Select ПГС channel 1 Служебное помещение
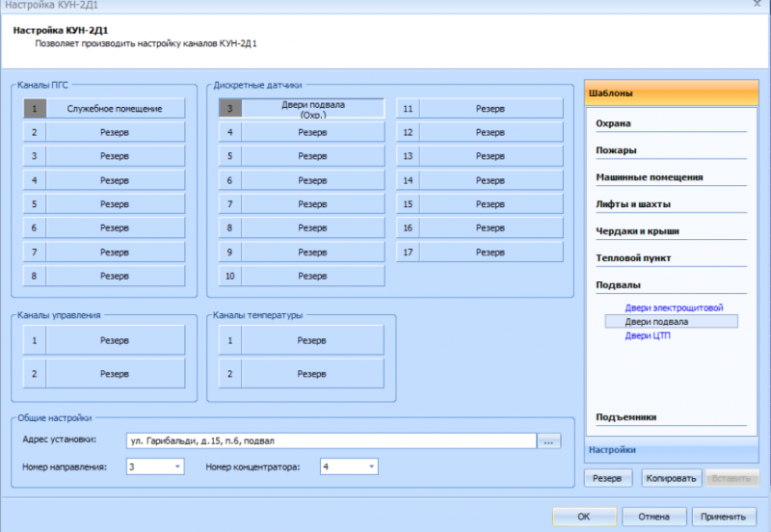This screenshot has height=532, width=771. click(114, 109)
